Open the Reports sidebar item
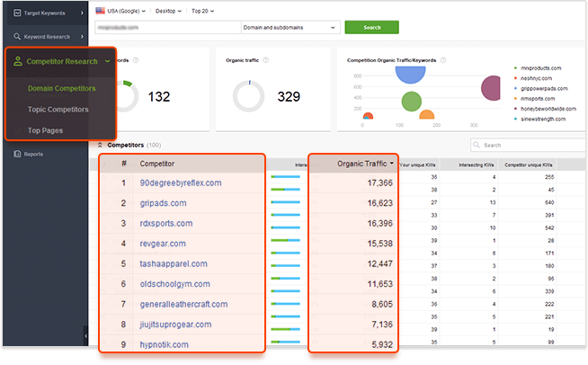 pyautogui.click(x=33, y=154)
